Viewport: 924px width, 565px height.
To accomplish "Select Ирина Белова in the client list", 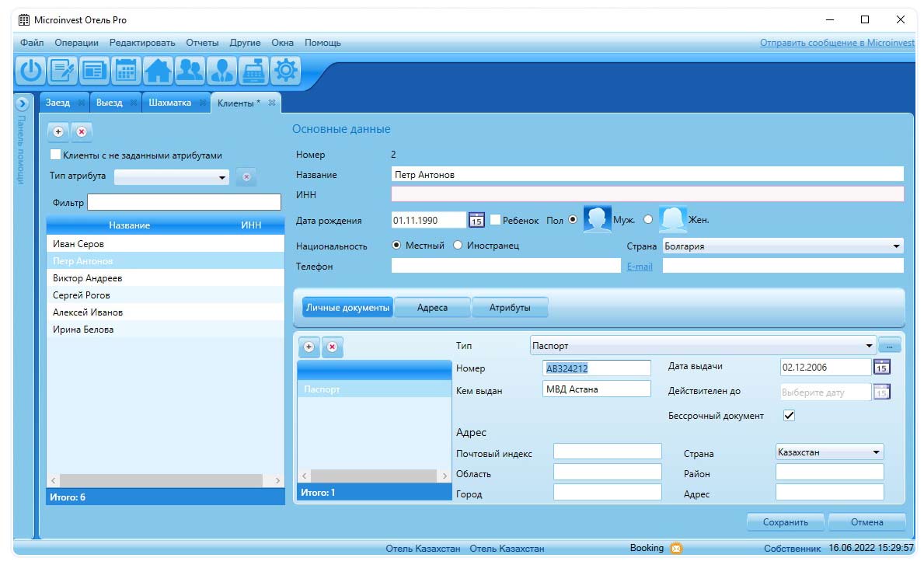I will tap(83, 330).
